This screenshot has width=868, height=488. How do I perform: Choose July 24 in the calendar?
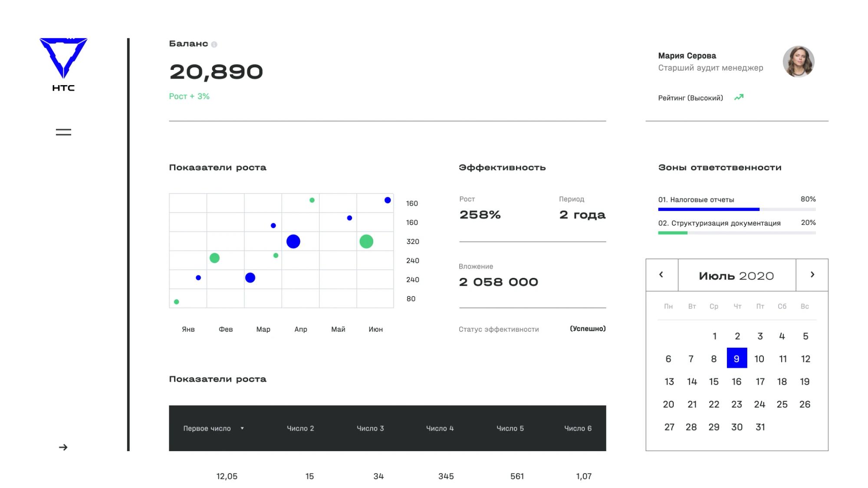click(x=759, y=405)
